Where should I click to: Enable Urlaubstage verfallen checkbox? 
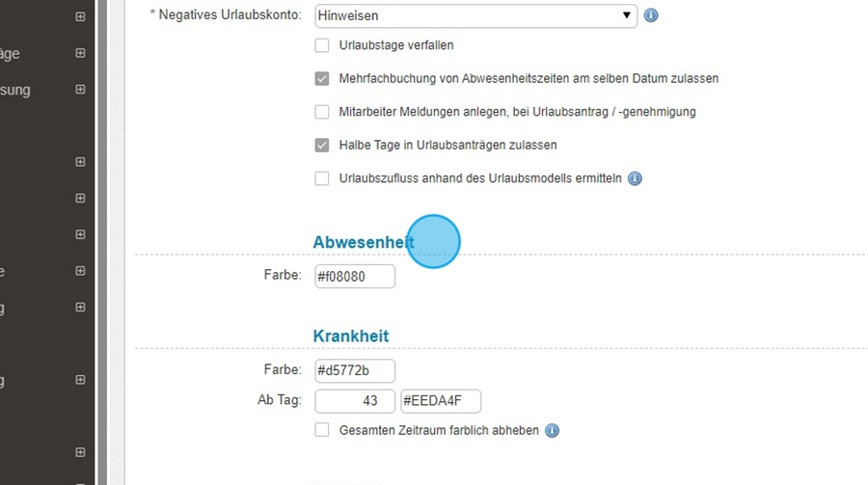(322, 44)
